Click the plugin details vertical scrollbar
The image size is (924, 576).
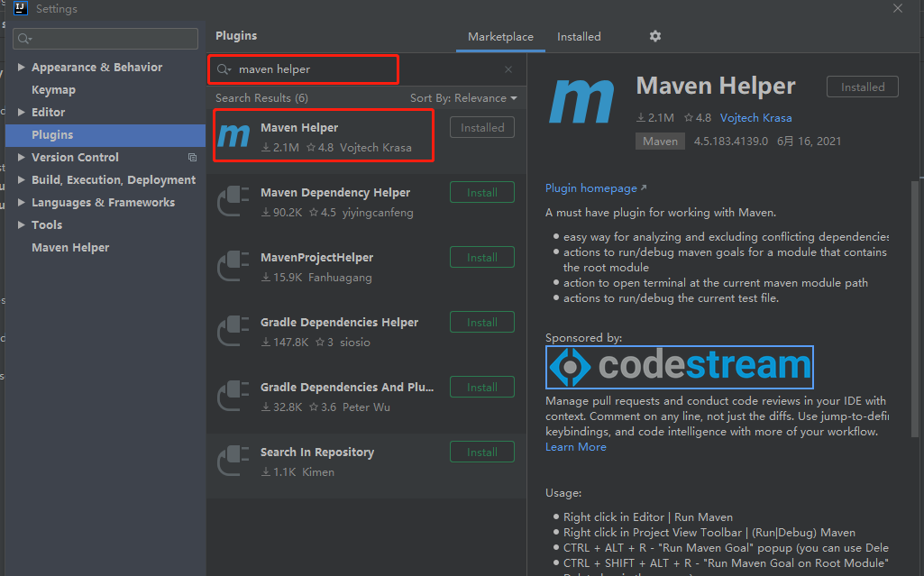(915, 306)
